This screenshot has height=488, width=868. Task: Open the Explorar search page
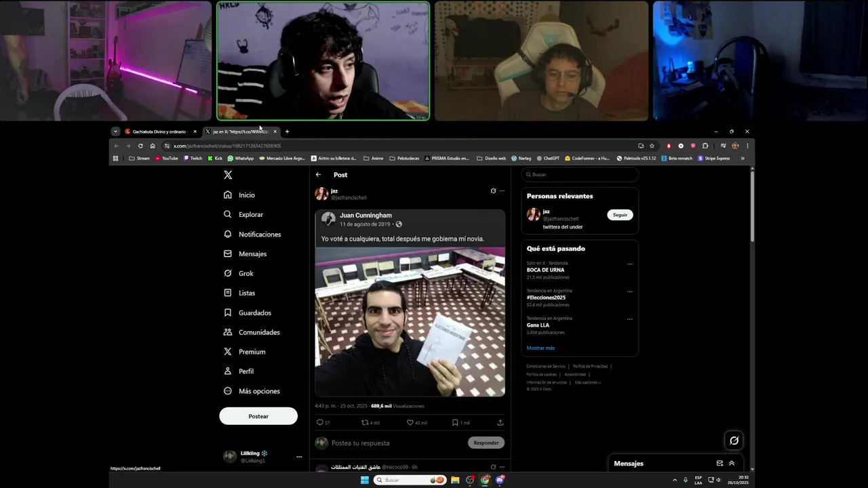click(243, 215)
